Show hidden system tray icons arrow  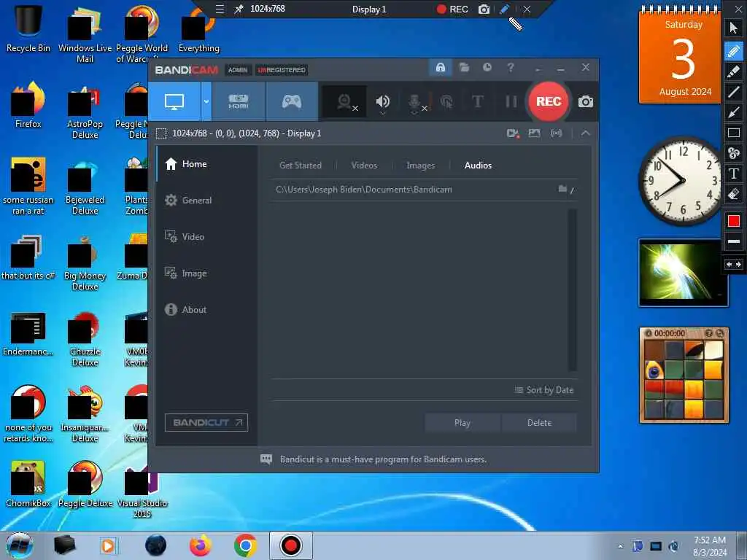620,546
